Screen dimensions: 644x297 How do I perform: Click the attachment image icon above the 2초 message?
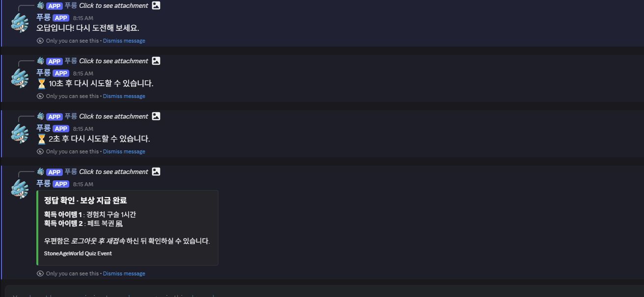click(x=156, y=116)
